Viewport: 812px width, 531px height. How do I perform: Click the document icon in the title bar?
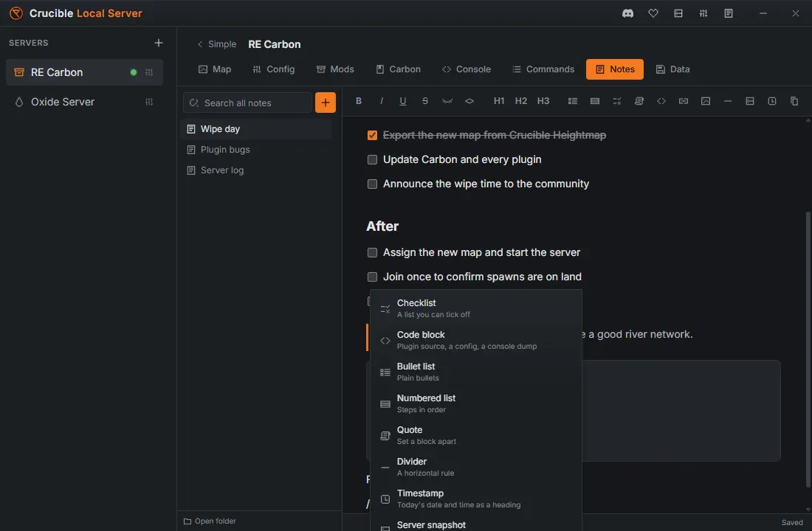729,13
